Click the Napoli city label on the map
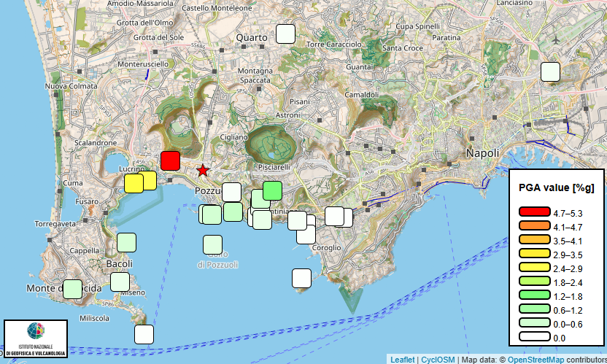 pos(482,153)
